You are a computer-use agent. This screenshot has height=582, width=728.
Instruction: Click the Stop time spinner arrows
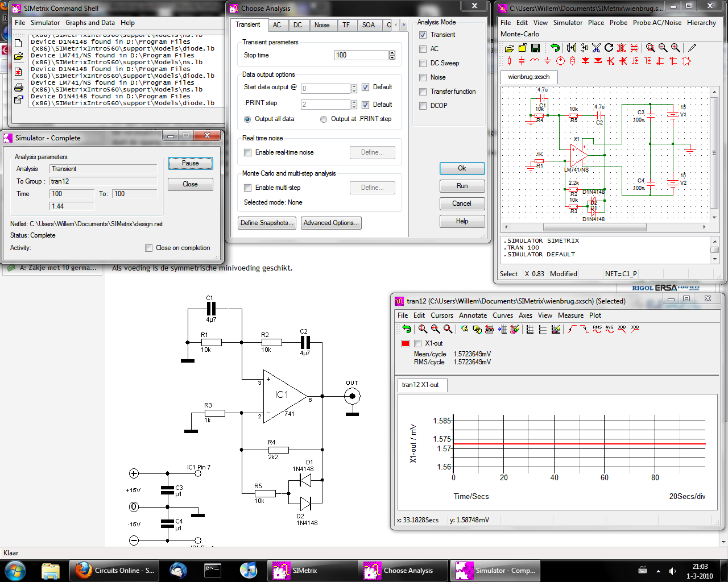392,55
